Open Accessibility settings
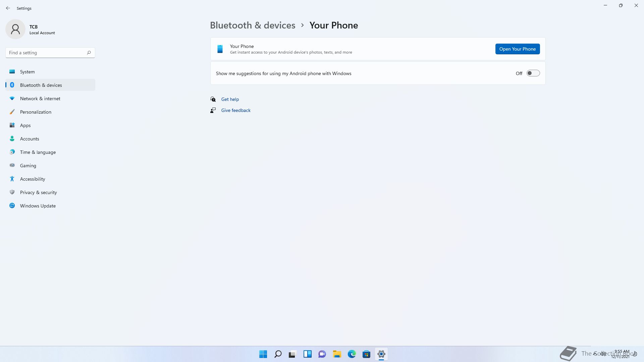Image resolution: width=644 pixels, height=362 pixels. [x=50, y=179]
